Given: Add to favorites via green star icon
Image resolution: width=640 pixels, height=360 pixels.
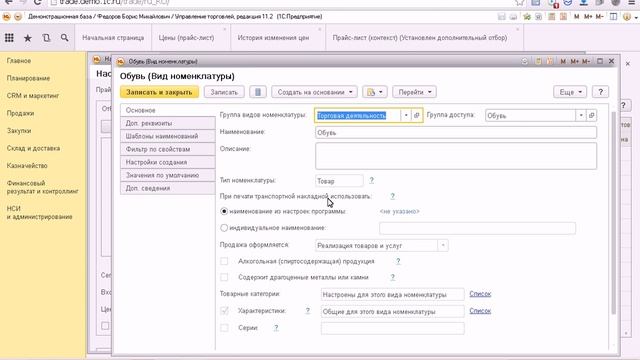Looking at the screenshot, I should [x=527, y=17].
